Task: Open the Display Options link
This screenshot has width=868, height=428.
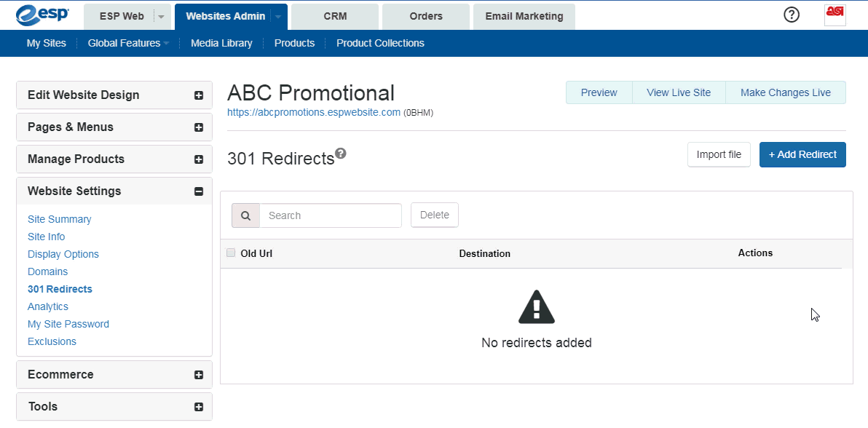Action: tap(63, 254)
